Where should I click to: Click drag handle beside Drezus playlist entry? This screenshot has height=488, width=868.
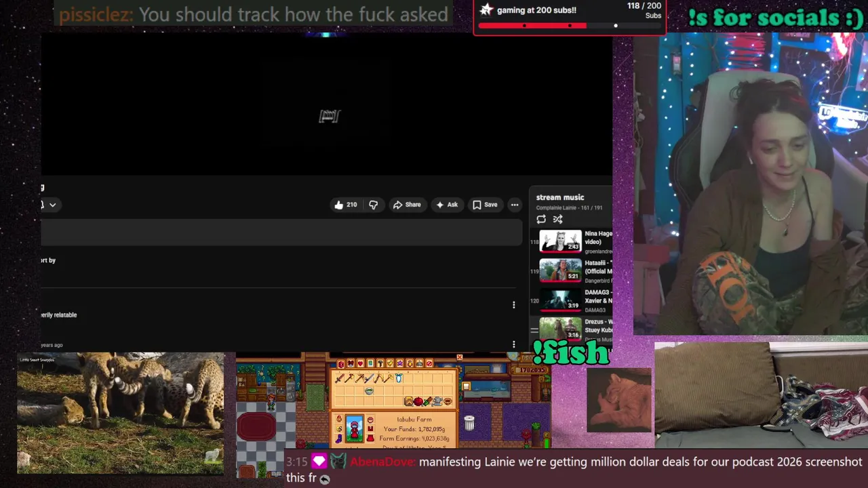tap(534, 330)
